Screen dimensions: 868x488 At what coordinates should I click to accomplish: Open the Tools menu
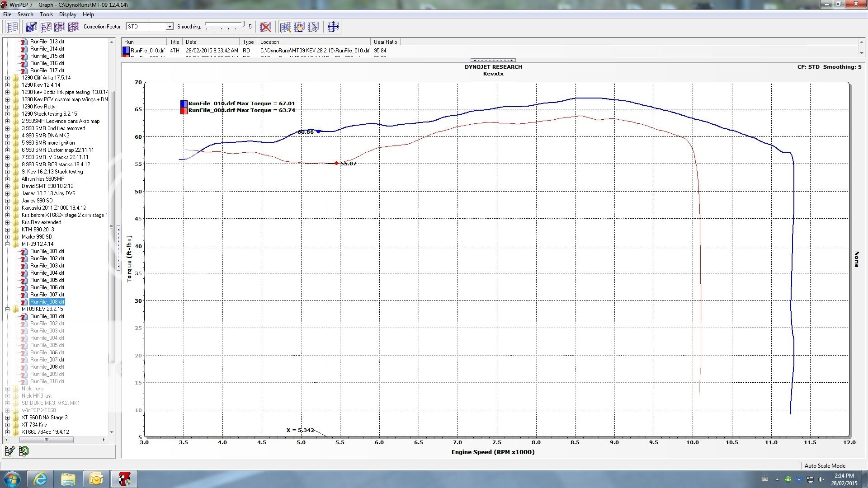pos(46,14)
